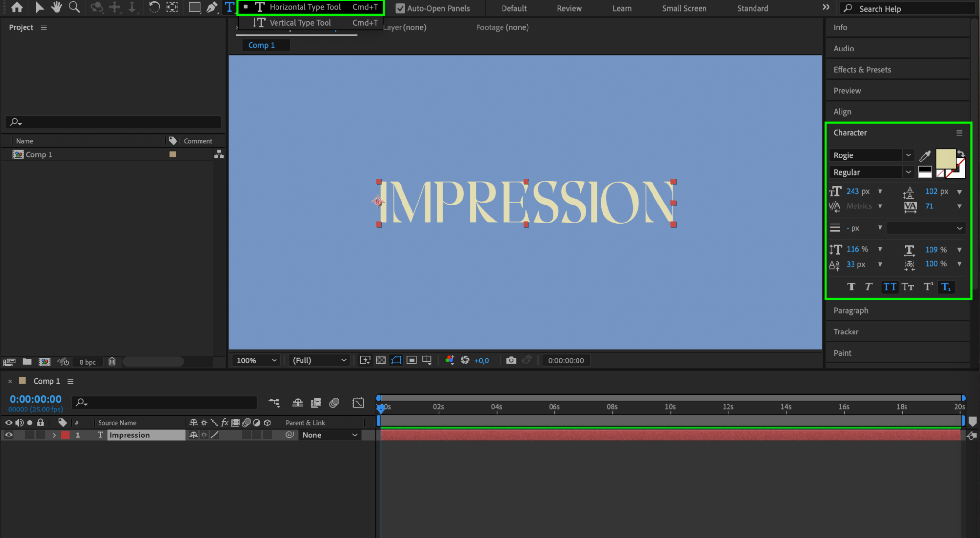Uncheck the Auto-Open Panels checkbox
Image resolution: width=980 pixels, height=538 pixels.
pos(400,8)
